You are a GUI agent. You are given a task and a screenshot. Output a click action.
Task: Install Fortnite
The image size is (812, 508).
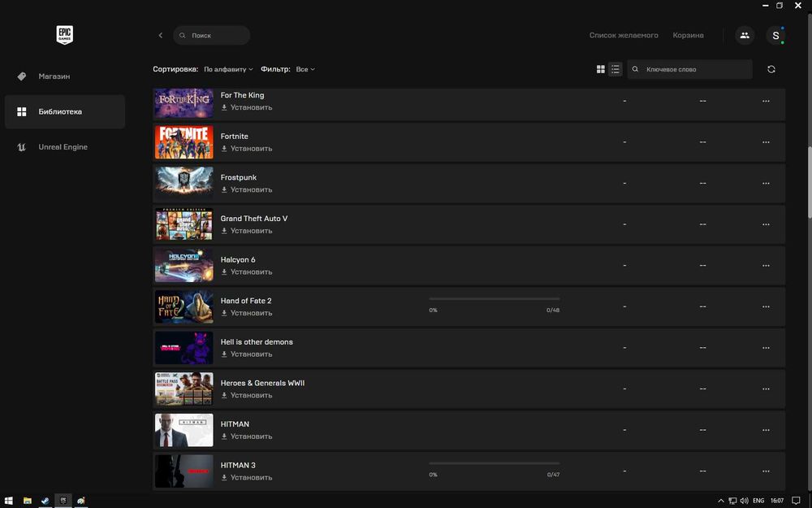coord(247,148)
